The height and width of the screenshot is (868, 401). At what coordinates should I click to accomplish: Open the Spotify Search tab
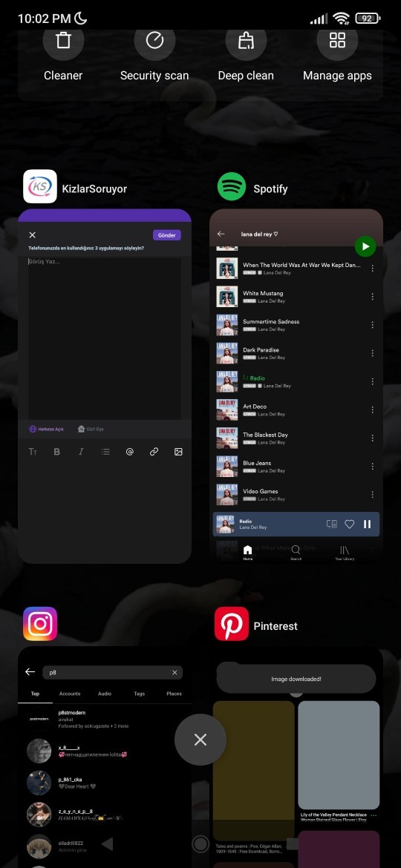tap(296, 553)
